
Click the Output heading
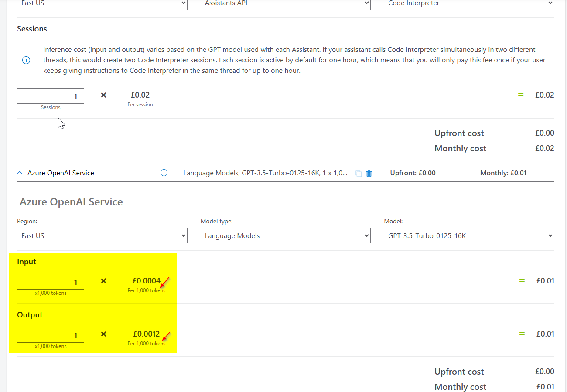click(30, 315)
